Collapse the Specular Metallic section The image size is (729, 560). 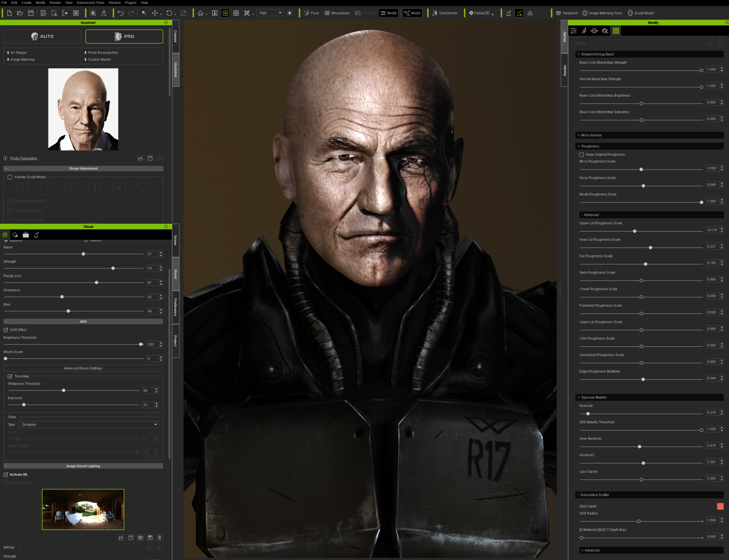click(x=649, y=397)
